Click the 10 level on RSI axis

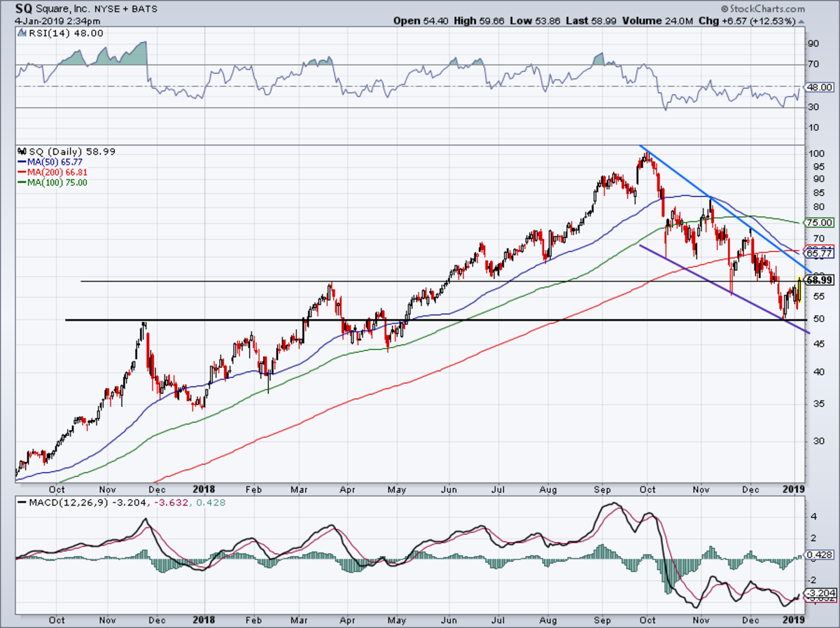click(x=814, y=127)
